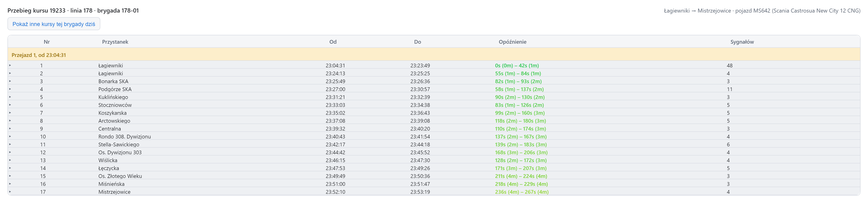Expand the Stella-Sawickiego row arrow
The width and height of the screenshot is (868, 210).
tap(10, 144)
